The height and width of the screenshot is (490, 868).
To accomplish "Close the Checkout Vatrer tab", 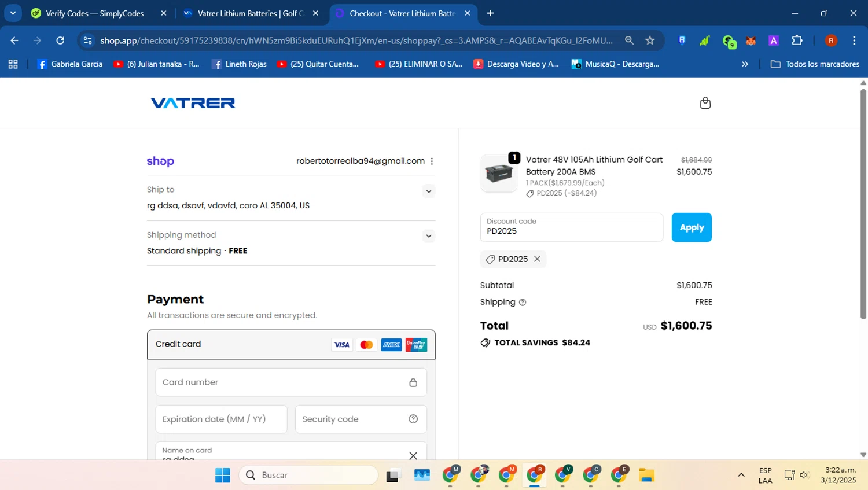I will point(468,13).
